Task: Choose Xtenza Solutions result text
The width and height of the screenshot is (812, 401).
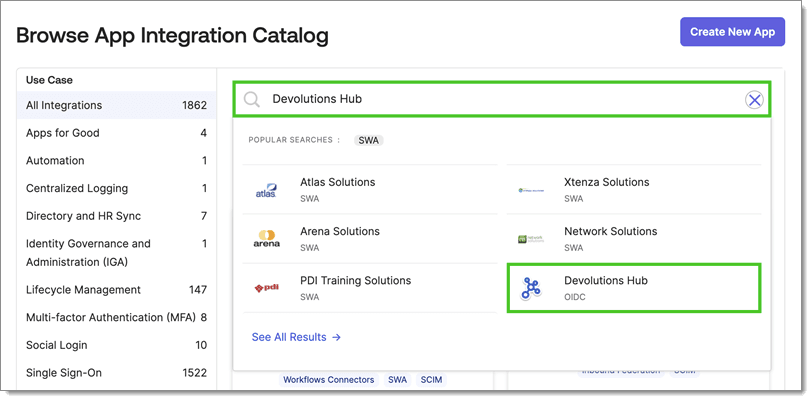Action: (606, 182)
